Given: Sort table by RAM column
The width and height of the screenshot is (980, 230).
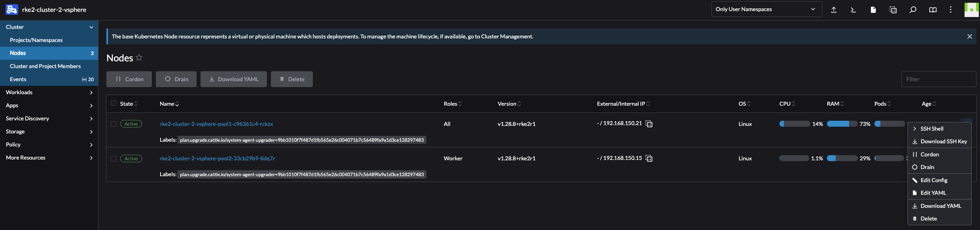Looking at the screenshot, I should click(x=836, y=104).
